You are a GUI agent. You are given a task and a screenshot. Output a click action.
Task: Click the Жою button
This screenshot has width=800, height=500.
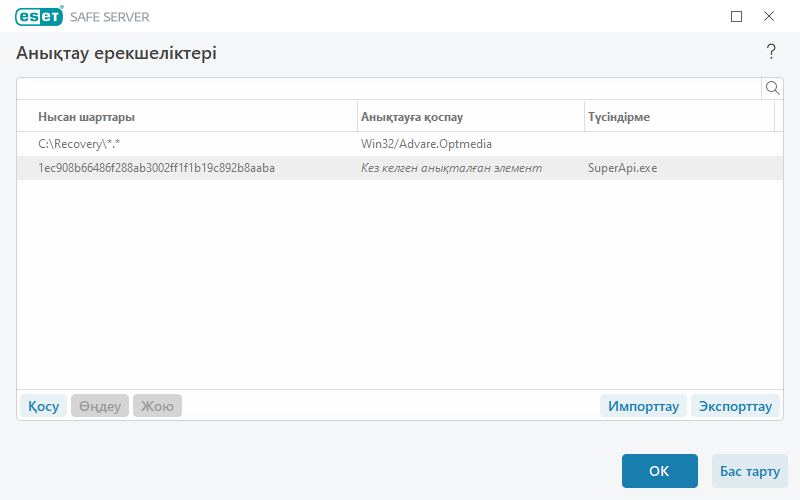(x=157, y=406)
